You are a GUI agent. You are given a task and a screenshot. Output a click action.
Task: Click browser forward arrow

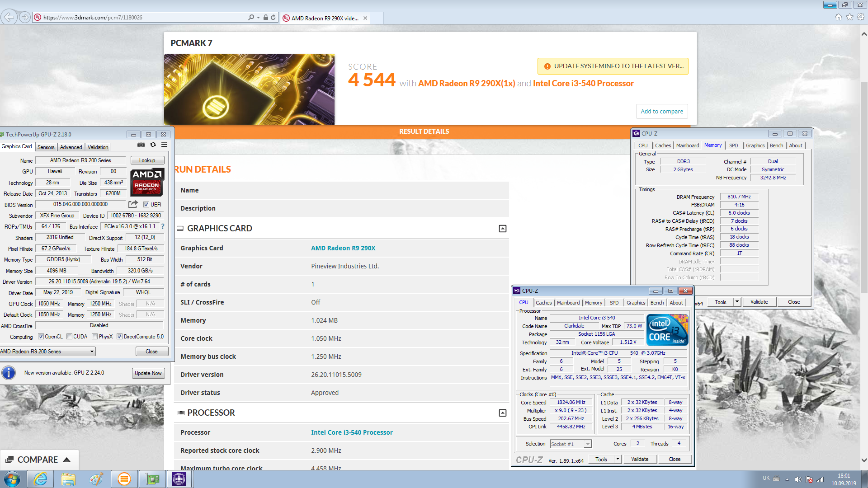point(25,17)
